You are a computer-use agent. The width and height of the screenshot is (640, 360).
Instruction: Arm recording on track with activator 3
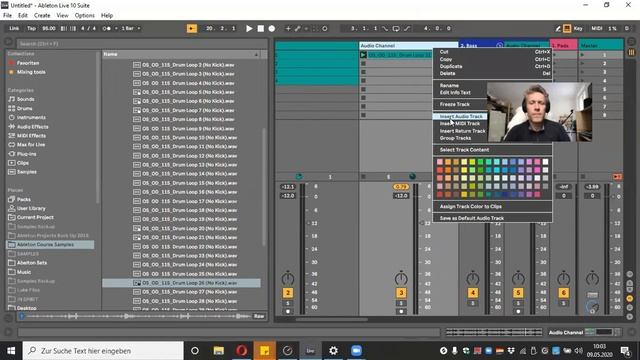401,311
